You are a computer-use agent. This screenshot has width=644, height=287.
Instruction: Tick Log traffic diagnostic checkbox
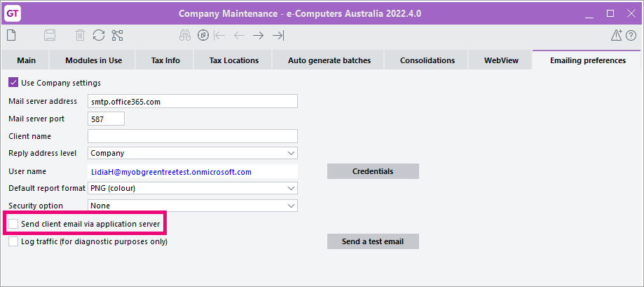tap(13, 241)
